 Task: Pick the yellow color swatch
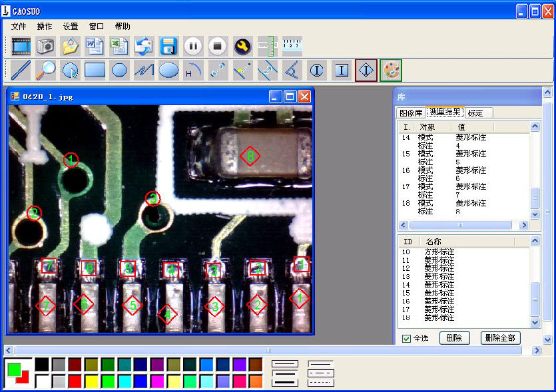tap(91, 381)
